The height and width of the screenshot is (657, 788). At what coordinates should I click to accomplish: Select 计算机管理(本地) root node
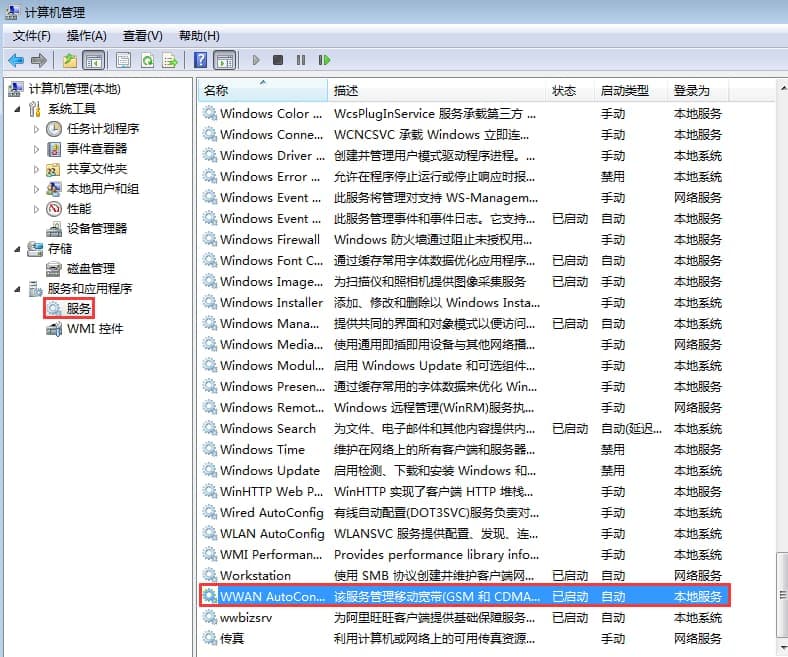pos(74,89)
